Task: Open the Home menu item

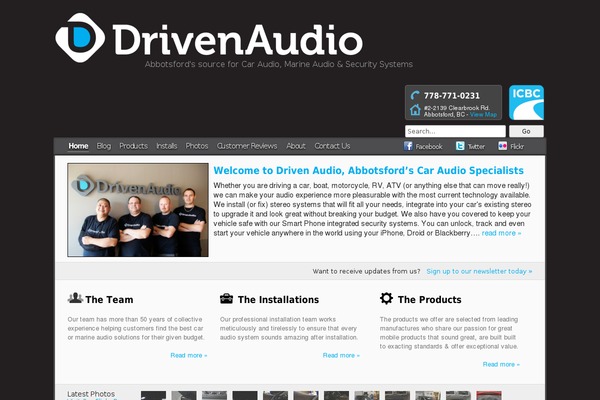Action: pos(78,146)
